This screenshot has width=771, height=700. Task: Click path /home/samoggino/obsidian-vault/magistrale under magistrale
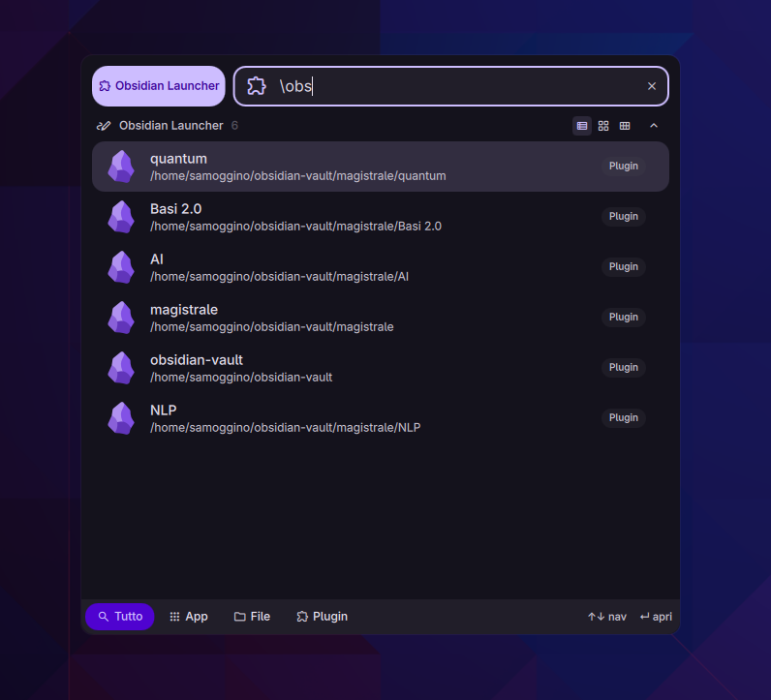pyautogui.click(x=272, y=327)
